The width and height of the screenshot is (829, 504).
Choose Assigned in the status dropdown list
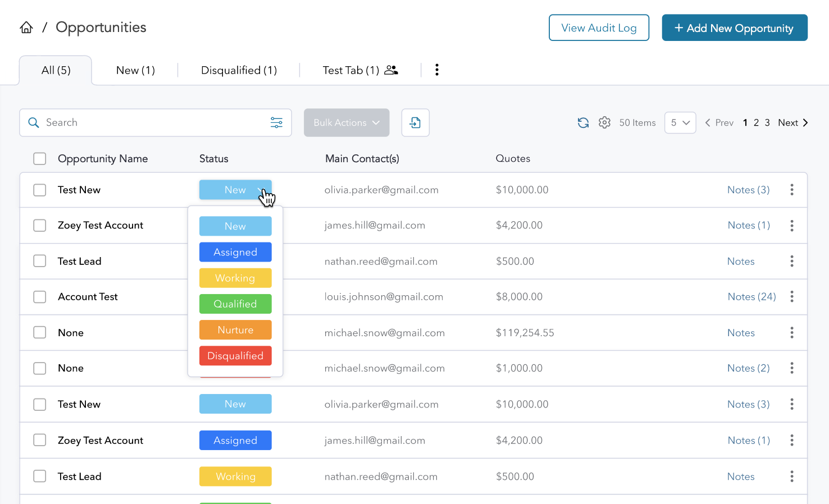(x=235, y=252)
